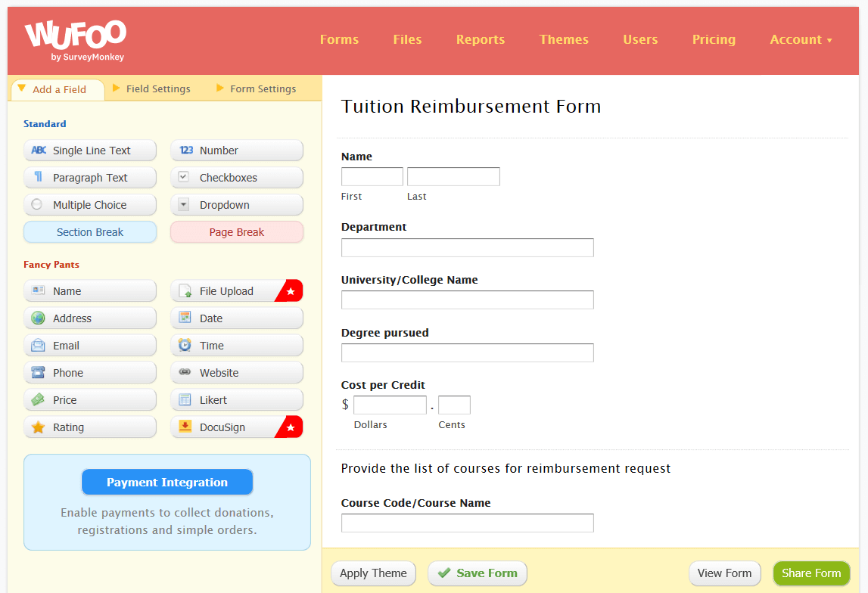Add a Multiple Choice field

point(89,205)
